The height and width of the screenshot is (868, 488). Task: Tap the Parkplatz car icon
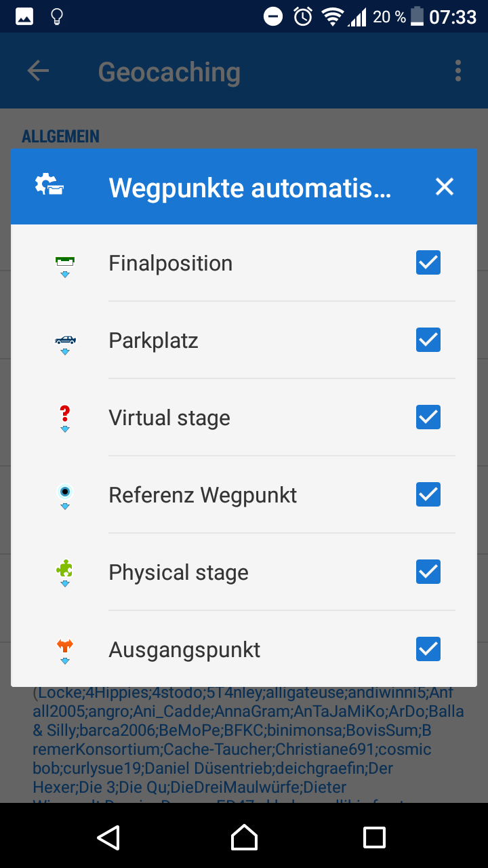point(65,341)
